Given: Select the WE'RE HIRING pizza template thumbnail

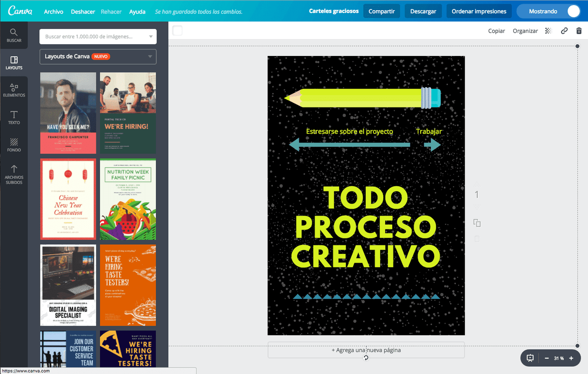Looking at the screenshot, I should pos(128,285).
